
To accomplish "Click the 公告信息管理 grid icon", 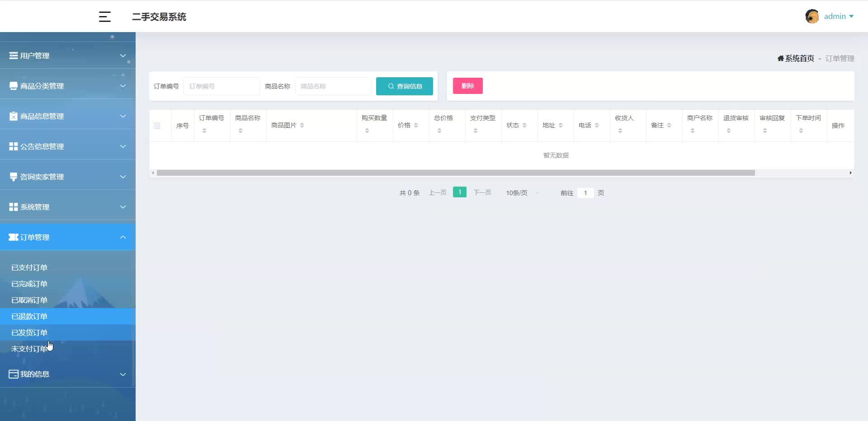I will pyautogui.click(x=14, y=146).
